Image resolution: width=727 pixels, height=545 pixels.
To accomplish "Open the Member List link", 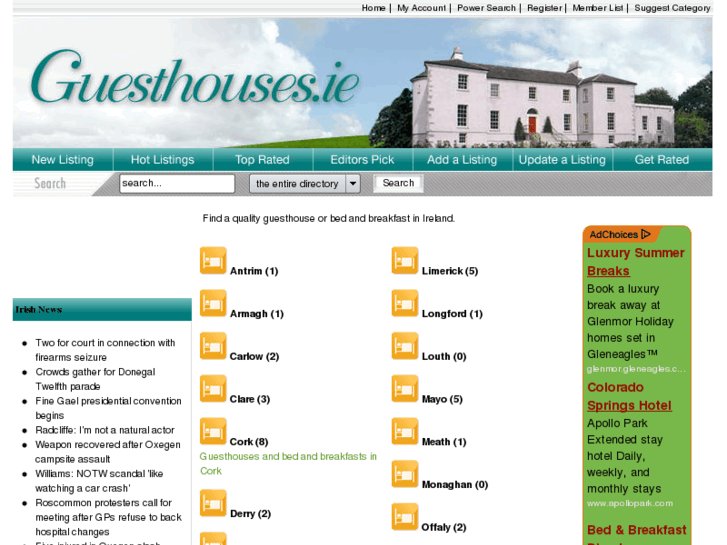I will 598,8.
